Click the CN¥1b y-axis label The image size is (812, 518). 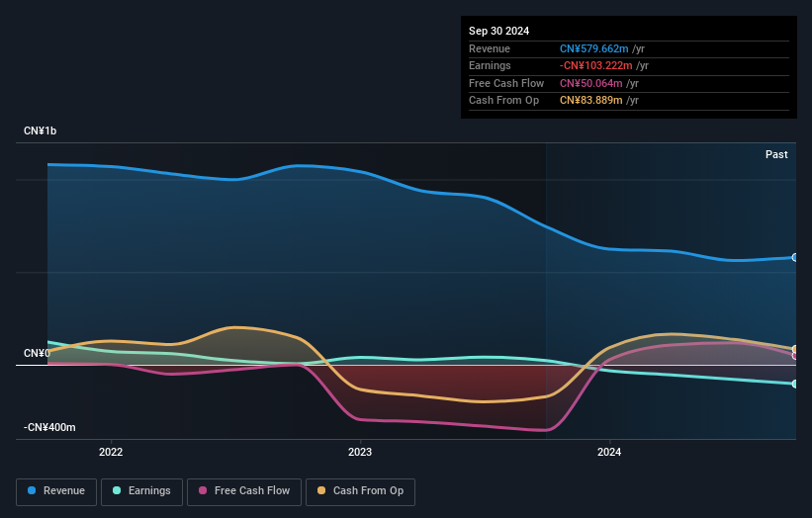40,130
